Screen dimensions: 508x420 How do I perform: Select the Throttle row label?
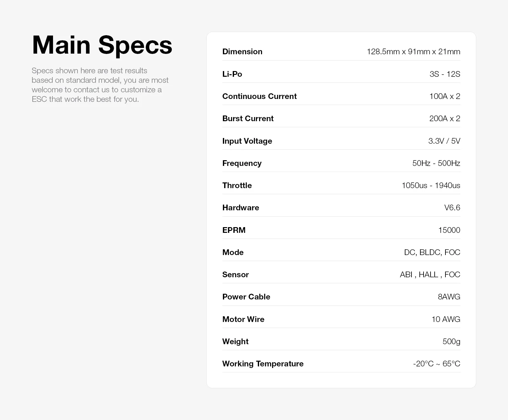(237, 185)
